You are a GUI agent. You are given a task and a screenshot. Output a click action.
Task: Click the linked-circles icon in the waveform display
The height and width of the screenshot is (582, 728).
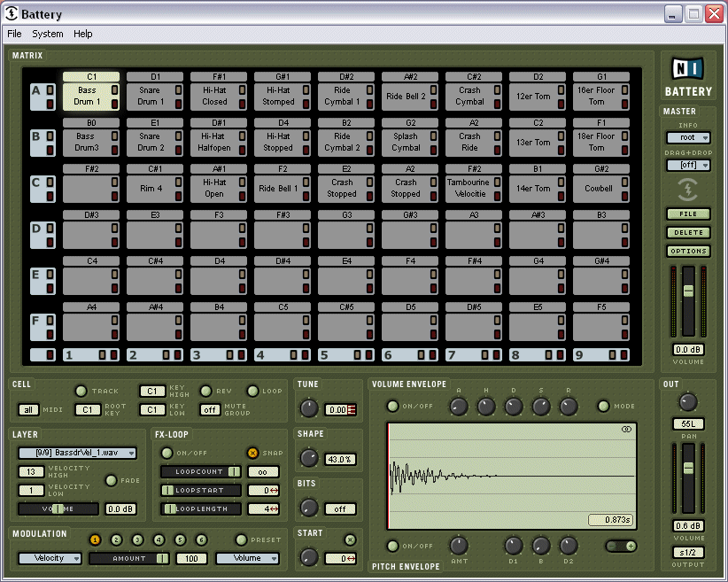coord(626,429)
